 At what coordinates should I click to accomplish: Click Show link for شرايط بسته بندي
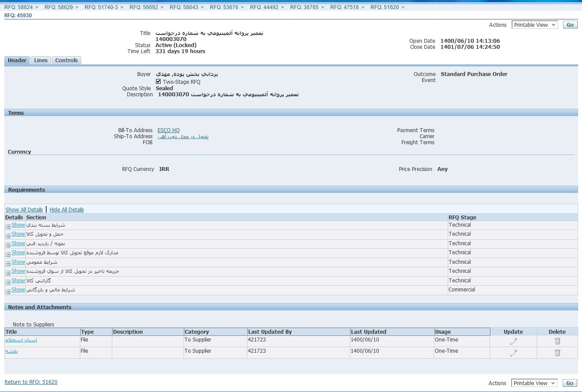coord(18,225)
